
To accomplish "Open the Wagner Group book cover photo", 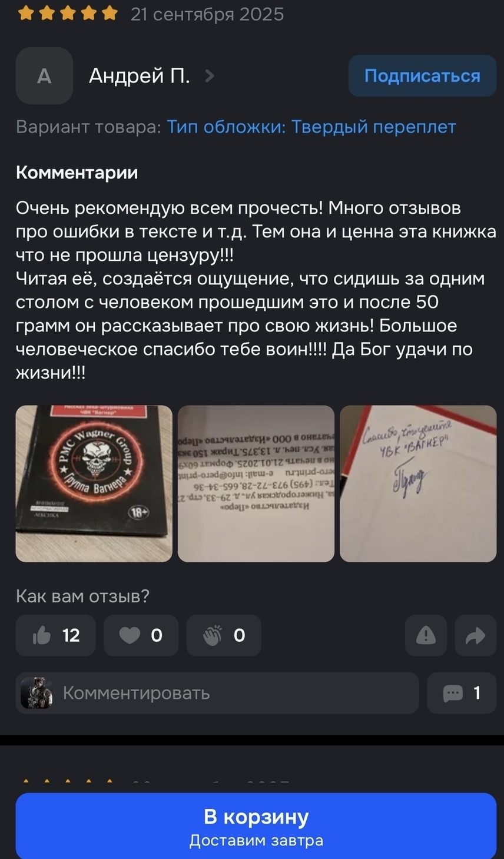I will 94,483.
